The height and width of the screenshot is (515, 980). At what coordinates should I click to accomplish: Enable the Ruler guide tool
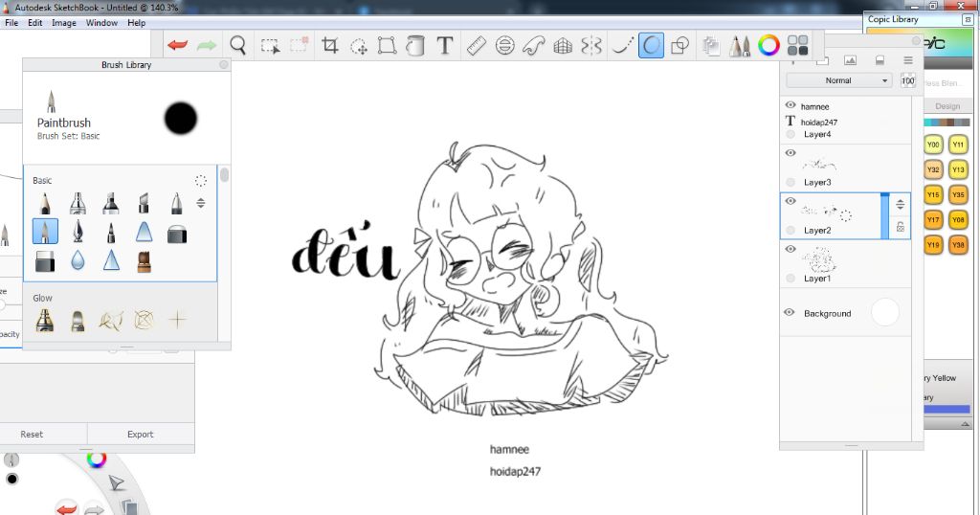pyautogui.click(x=477, y=45)
